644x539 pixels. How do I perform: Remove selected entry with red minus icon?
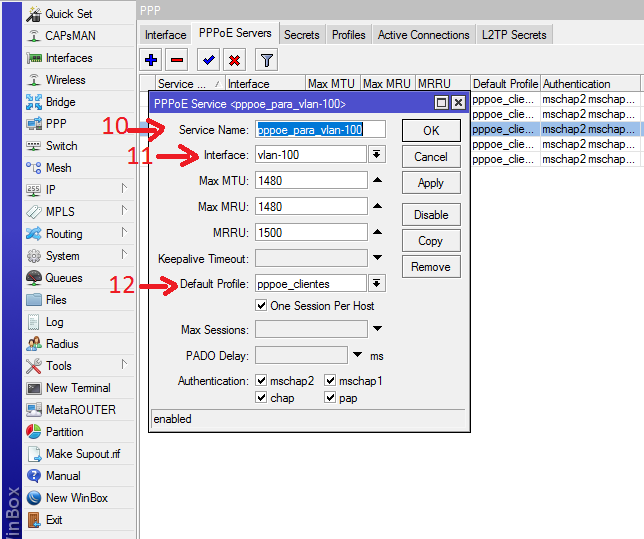(x=177, y=60)
